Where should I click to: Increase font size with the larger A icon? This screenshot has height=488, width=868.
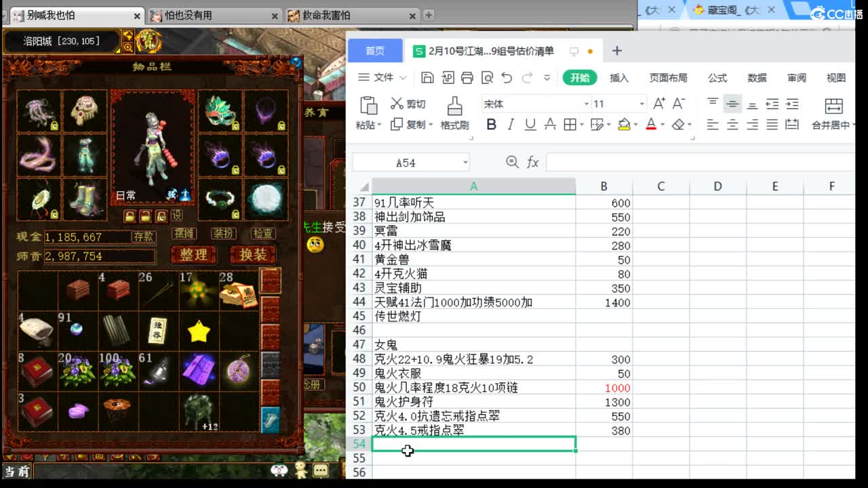point(659,104)
